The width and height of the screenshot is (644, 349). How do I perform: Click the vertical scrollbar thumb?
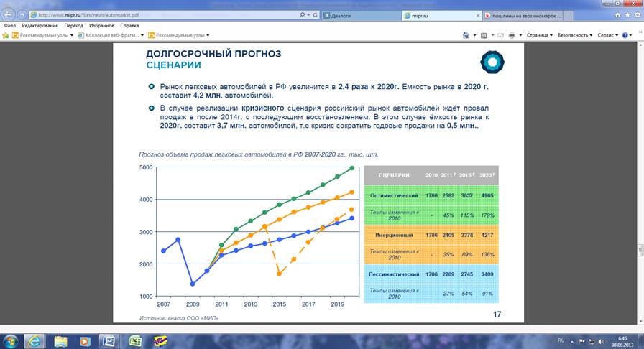coord(640,250)
